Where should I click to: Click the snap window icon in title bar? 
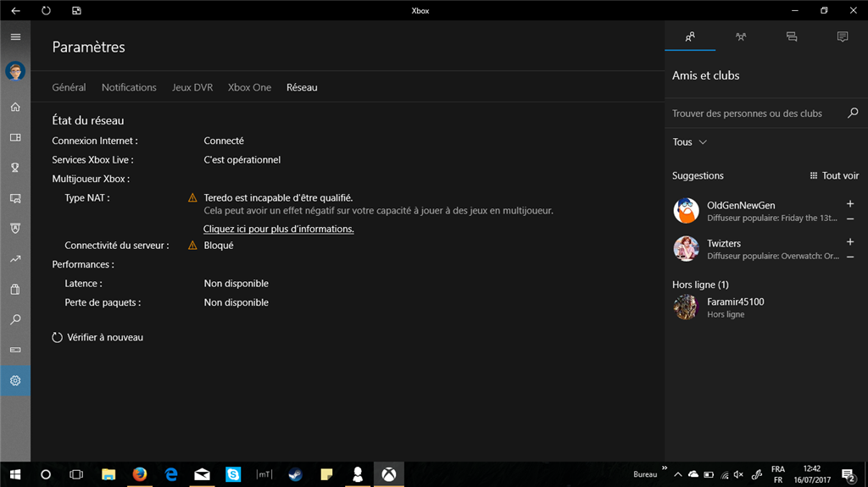pyautogui.click(x=76, y=10)
